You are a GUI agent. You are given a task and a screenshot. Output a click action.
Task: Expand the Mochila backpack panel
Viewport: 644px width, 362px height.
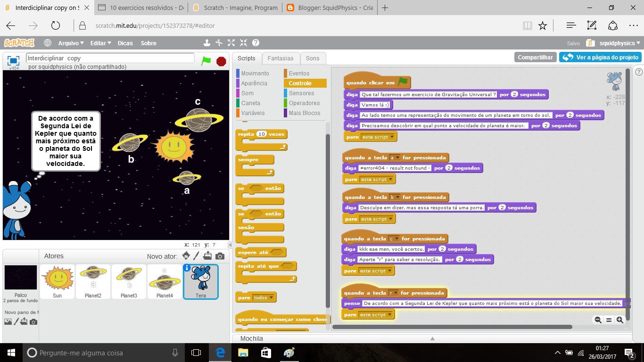tap(432, 338)
